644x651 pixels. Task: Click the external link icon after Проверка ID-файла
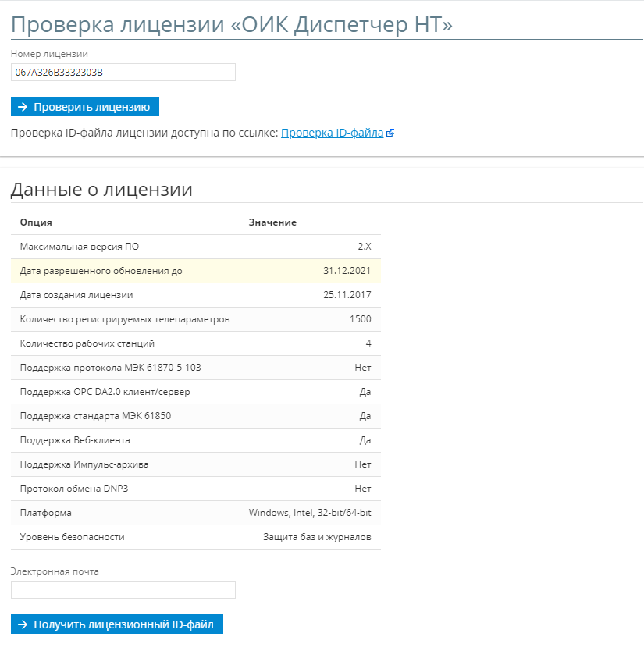[x=390, y=133]
